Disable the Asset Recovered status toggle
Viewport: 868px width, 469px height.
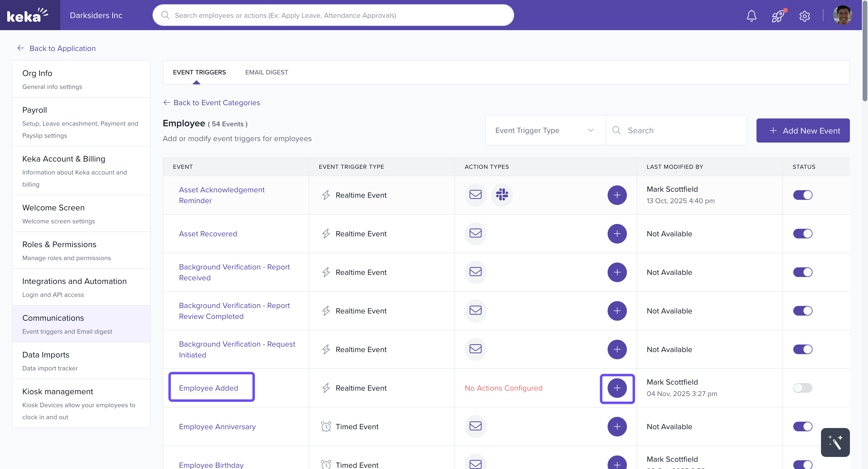pos(803,234)
